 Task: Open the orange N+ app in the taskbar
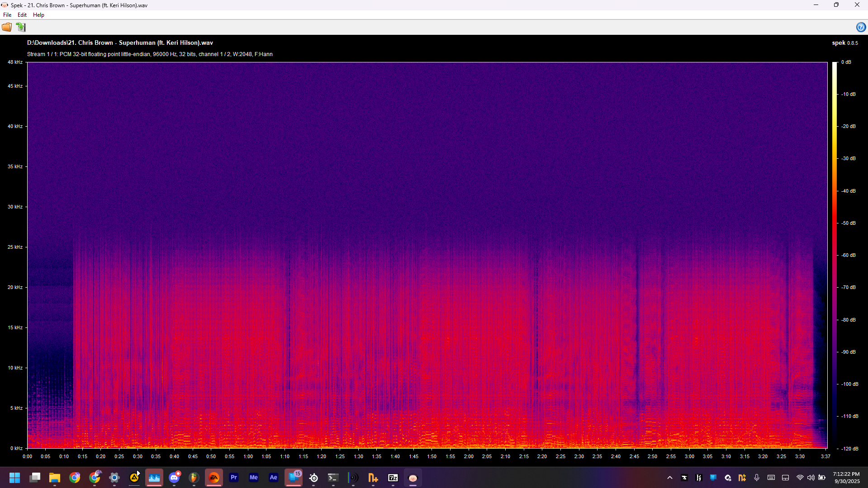[x=373, y=478]
